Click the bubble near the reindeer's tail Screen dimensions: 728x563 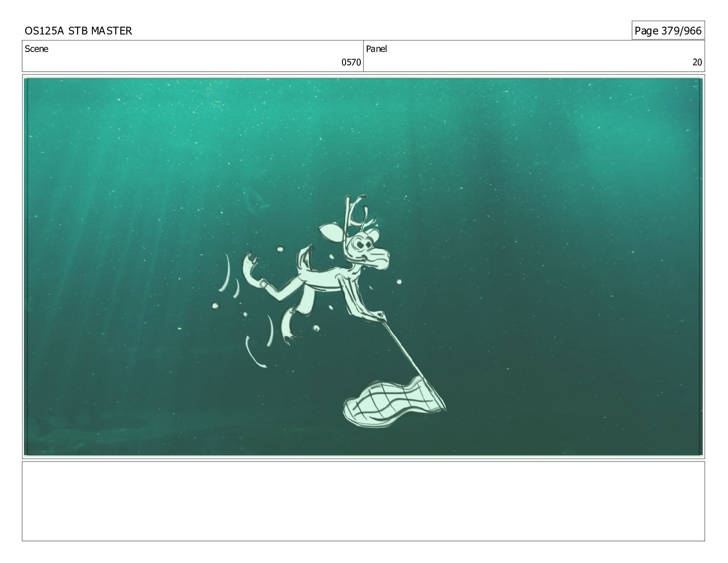tap(280, 249)
